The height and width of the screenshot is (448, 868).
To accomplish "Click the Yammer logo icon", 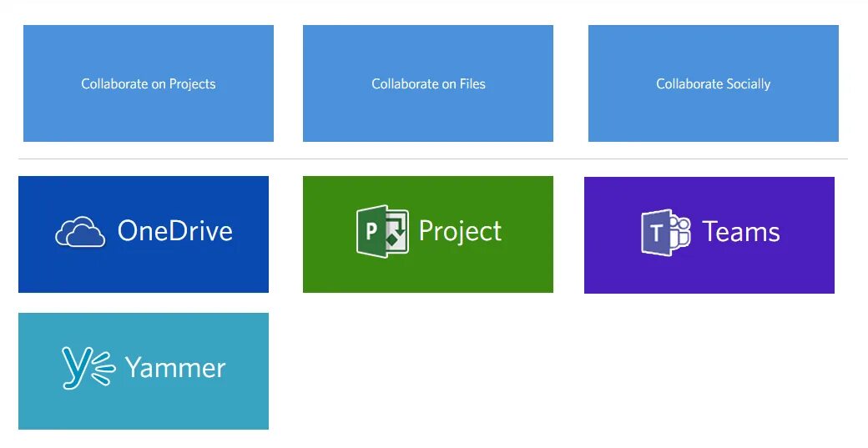I will 88,368.
